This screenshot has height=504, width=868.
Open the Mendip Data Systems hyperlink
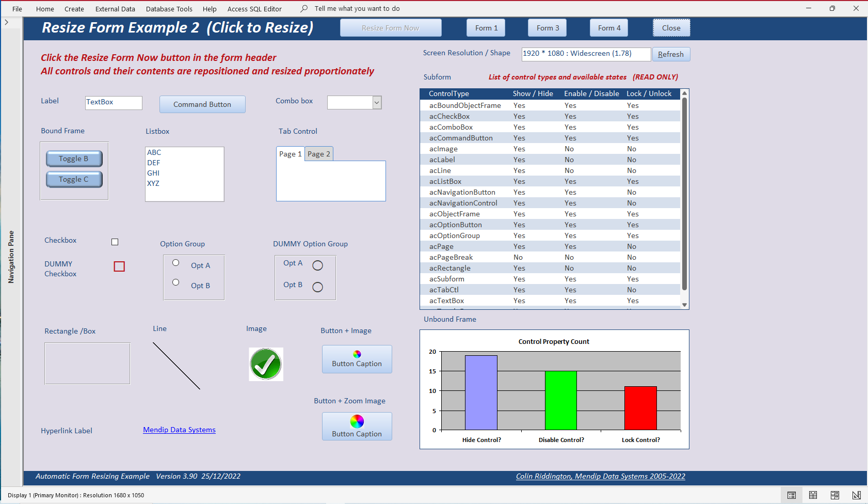coord(179,430)
